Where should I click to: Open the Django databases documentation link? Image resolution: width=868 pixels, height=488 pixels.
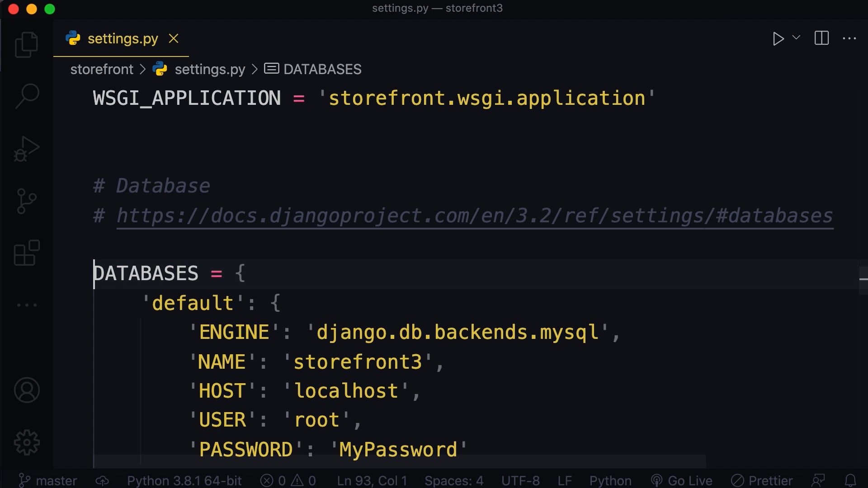coord(474,216)
